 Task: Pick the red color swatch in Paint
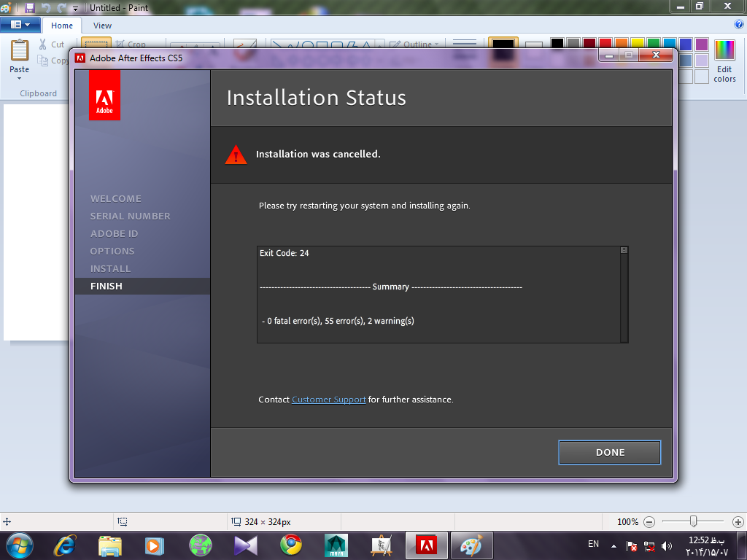click(x=605, y=43)
